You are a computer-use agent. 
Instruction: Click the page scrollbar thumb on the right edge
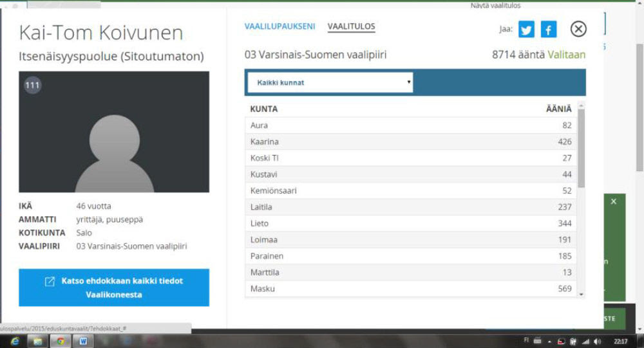point(639,107)
